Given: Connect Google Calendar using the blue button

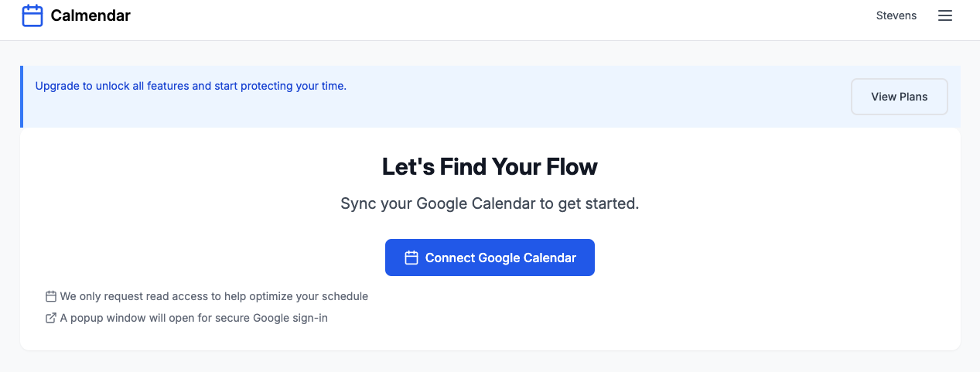Looking at the screenshot, I should [x=490, y=258].
